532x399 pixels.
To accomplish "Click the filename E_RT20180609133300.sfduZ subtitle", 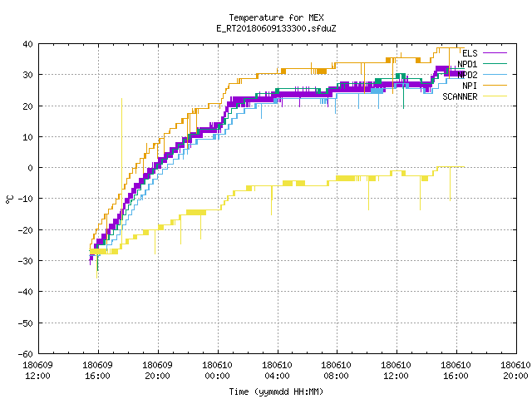I will point(276,28).
